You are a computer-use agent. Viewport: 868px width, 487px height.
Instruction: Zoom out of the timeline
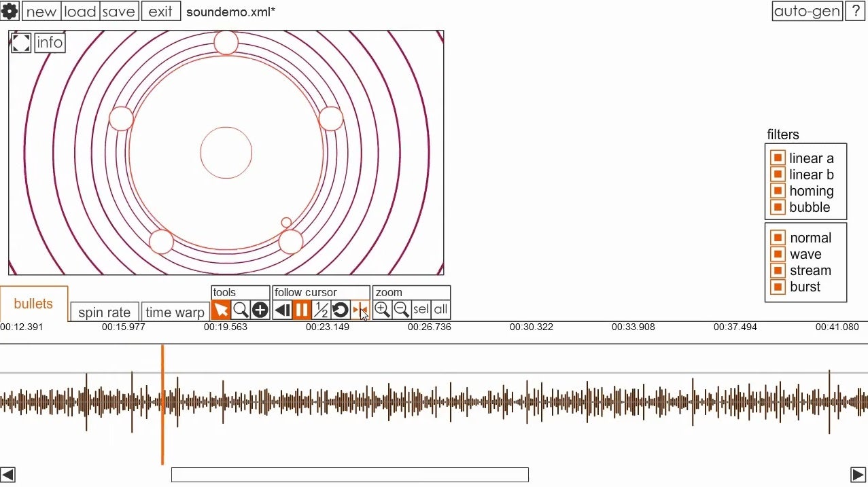pyautogui.click(x=402, y=310)
